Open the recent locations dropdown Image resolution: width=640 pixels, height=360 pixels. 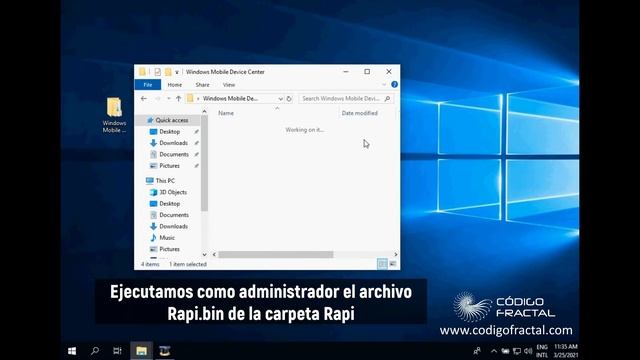pyautogui.click(x=169, y=98)
